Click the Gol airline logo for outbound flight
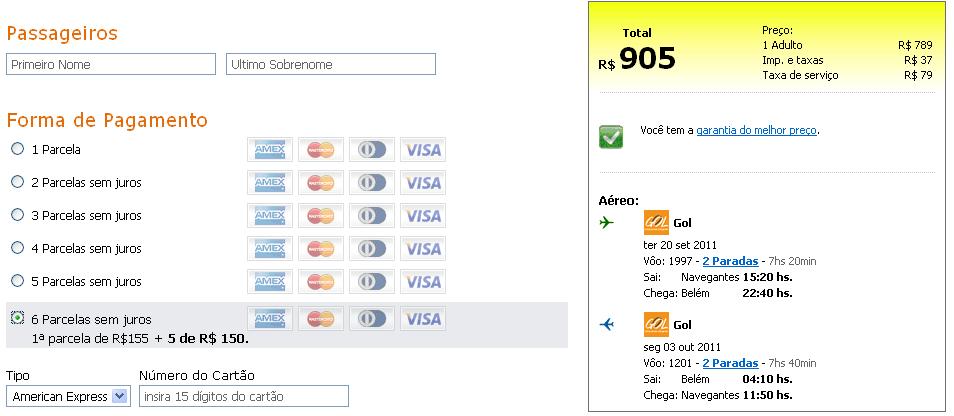Image resolution: width=954 pixels, height=416 pixels. coord(656,223)
